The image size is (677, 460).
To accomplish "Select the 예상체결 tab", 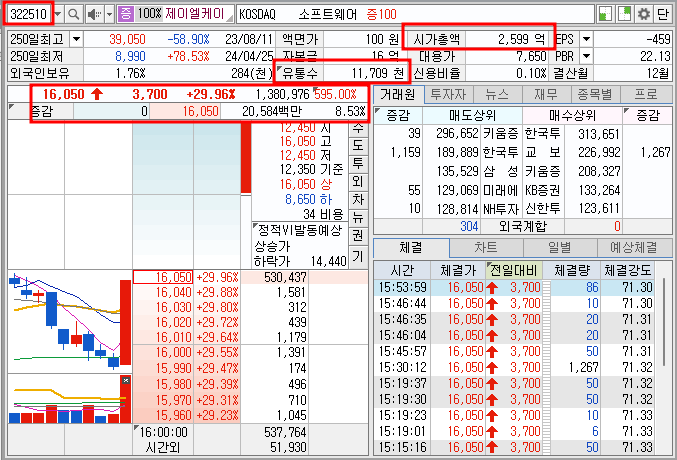I will coord(634,247).
